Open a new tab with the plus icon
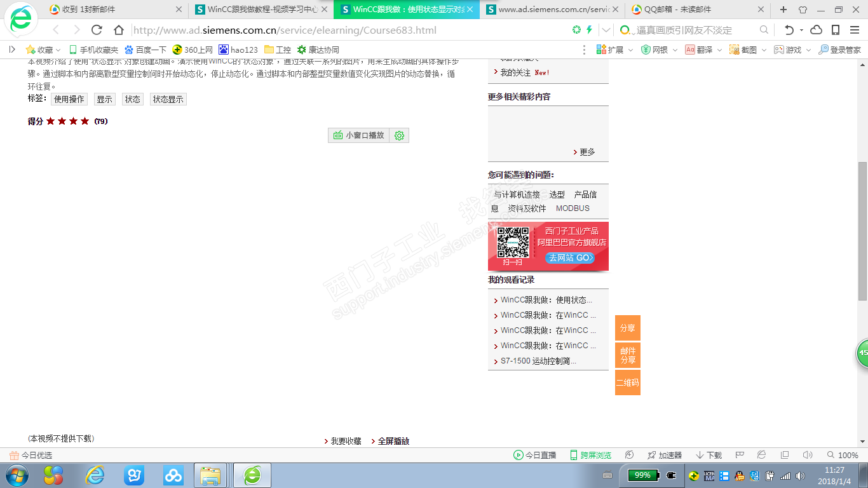Viewport: 868px width, 488px height. 783,10
